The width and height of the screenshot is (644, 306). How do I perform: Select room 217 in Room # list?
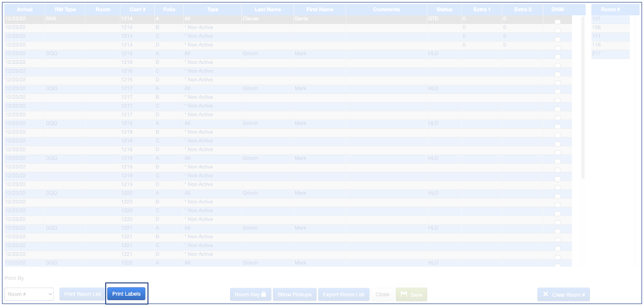tap(610, 54)
